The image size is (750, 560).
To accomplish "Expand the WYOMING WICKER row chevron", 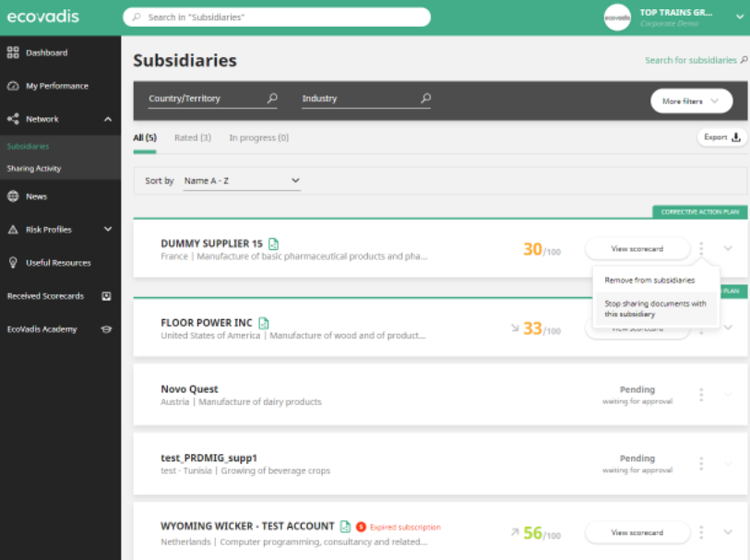I will [x=728, y=532].
